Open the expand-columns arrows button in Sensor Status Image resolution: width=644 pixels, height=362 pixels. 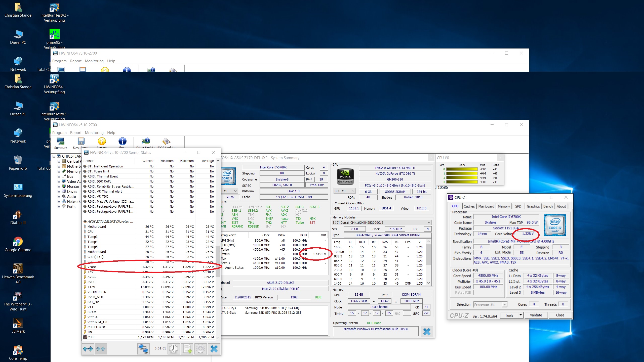click(88, 349)
